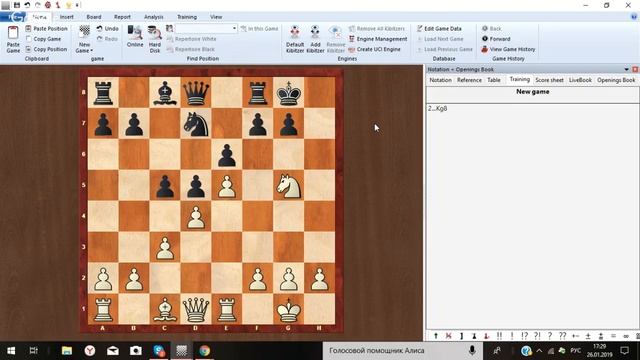Image resolution: width=640 pixels, height=360 pixels.
Task: Switch to the Score sheet tab
Action: [549, 80]
